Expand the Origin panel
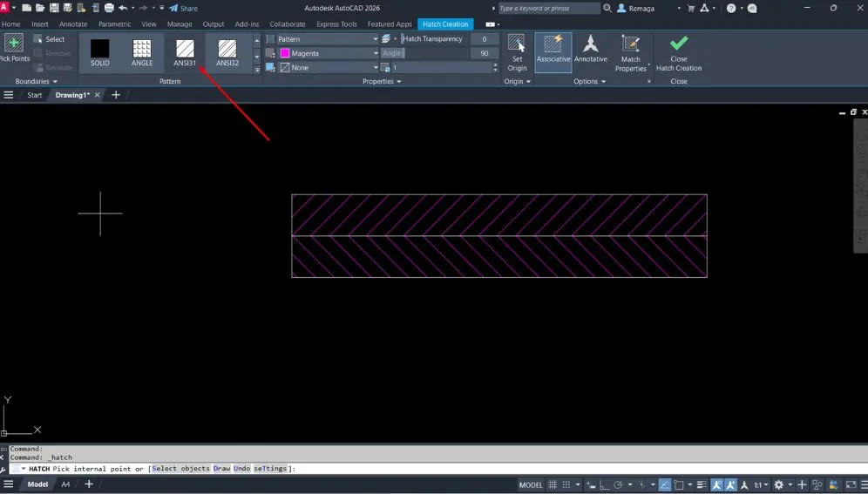 (517, 81)
